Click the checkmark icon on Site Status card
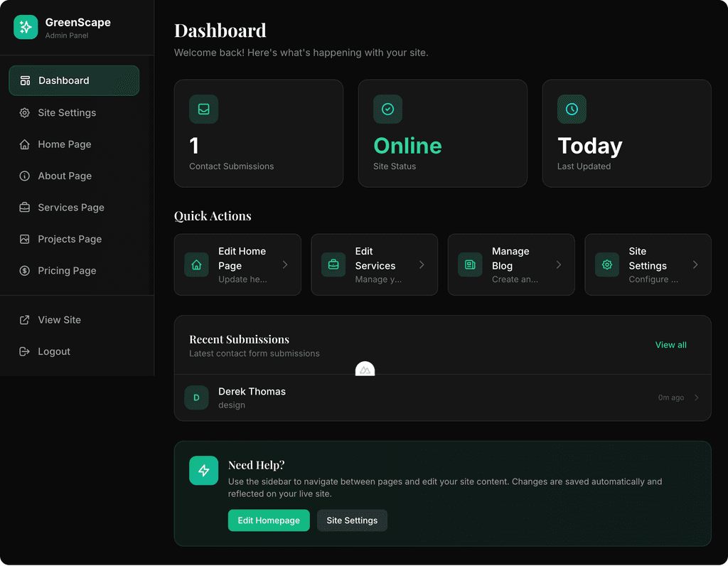 [x=387, y=110]
